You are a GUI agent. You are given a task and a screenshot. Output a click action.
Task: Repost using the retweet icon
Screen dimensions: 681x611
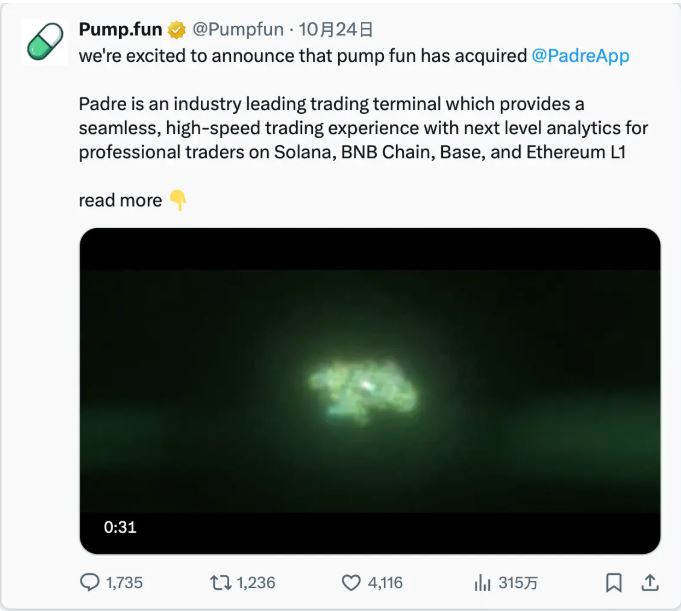pos(218,581)
